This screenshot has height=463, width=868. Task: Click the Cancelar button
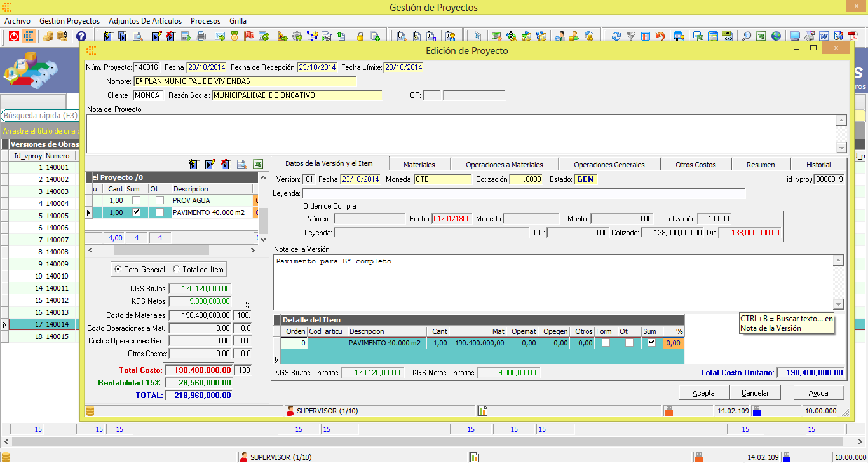pos(756,393)
